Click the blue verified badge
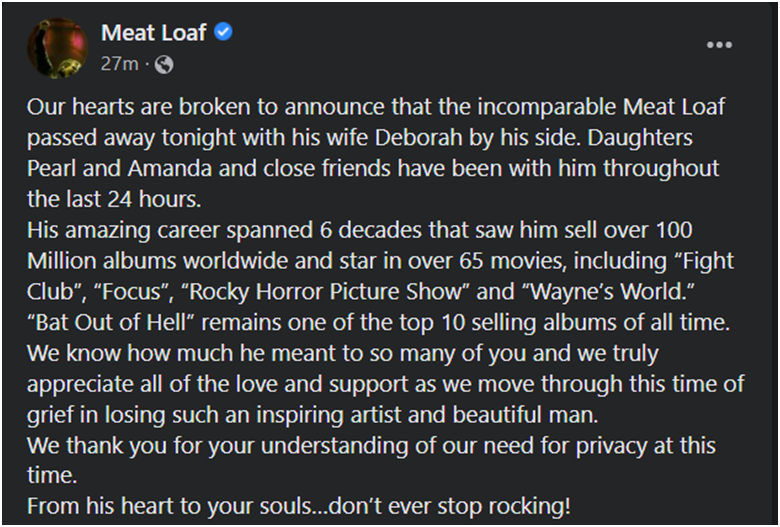This screenshot has height=527, width=780. click(x=224, y=33)
